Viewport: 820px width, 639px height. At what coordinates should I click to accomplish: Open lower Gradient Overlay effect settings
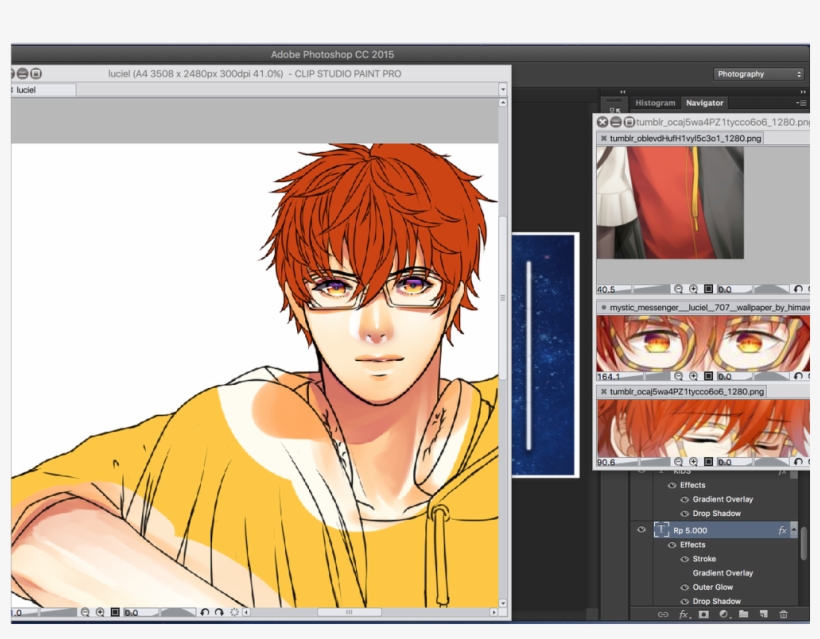pyautogui.click(x=723, y=573)
